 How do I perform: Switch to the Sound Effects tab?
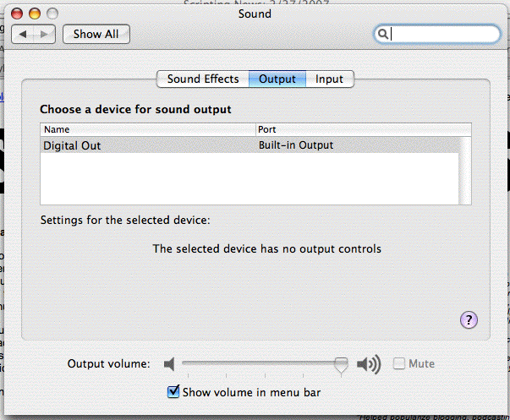pyautogui.click(x=203, y=79)
